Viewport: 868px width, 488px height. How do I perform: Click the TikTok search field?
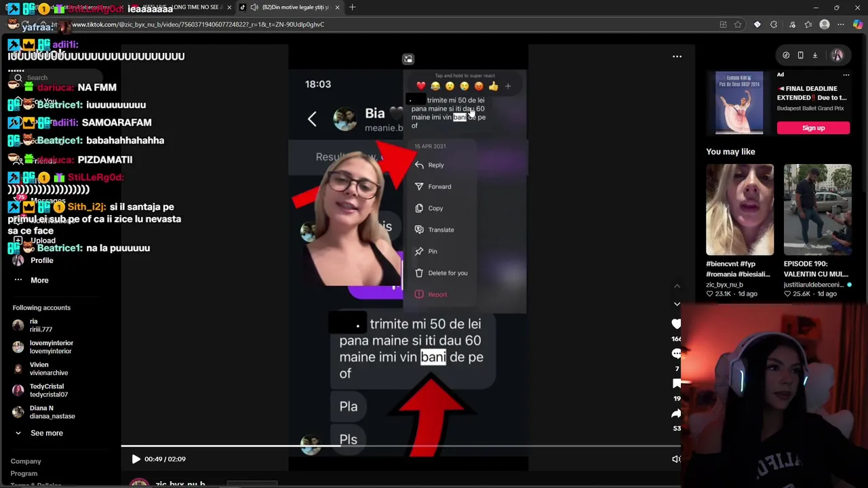[54, 78]
